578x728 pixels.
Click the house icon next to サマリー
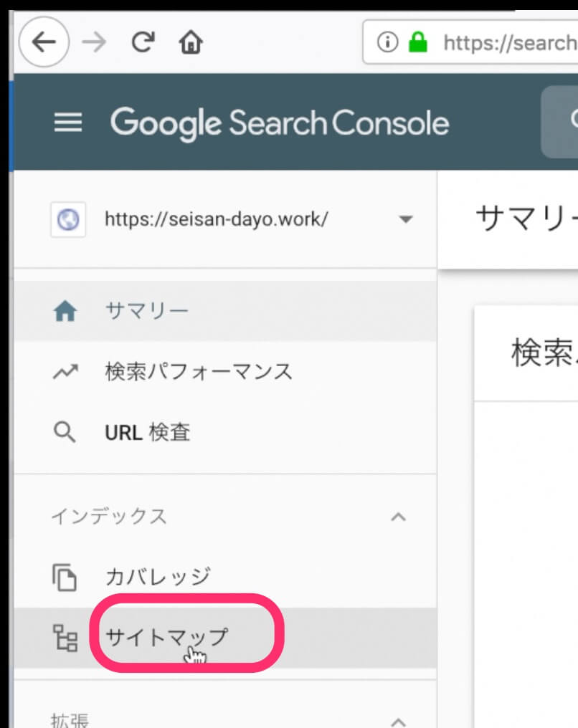[65, 312]
